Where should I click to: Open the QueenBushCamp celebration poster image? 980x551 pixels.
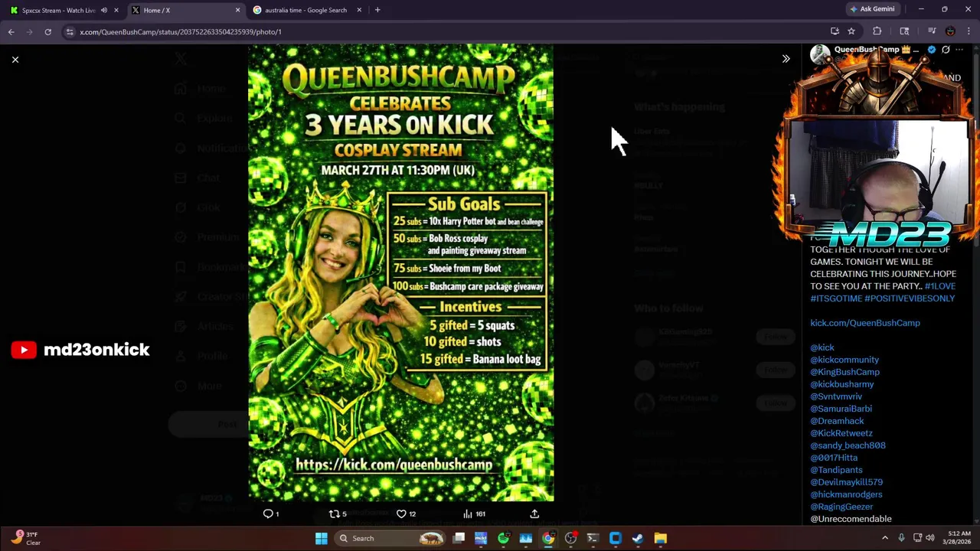pos(400,272)
